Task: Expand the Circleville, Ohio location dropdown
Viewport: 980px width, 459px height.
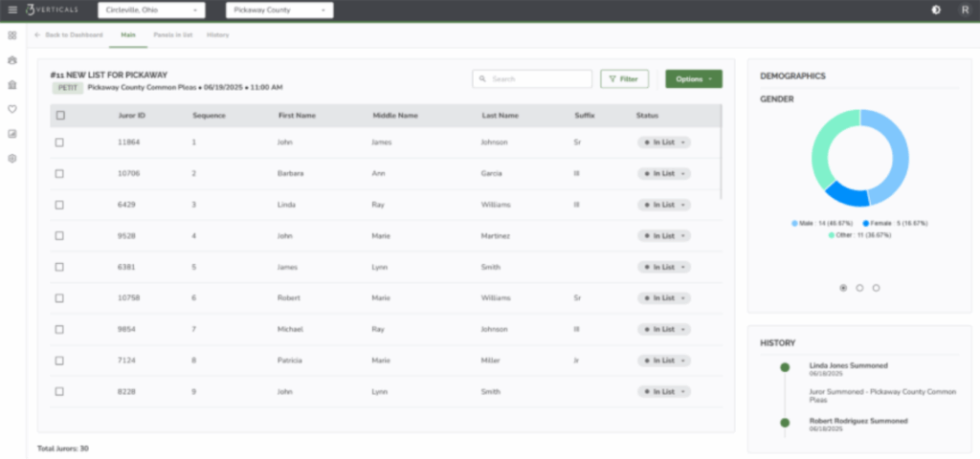Action: 151,10
